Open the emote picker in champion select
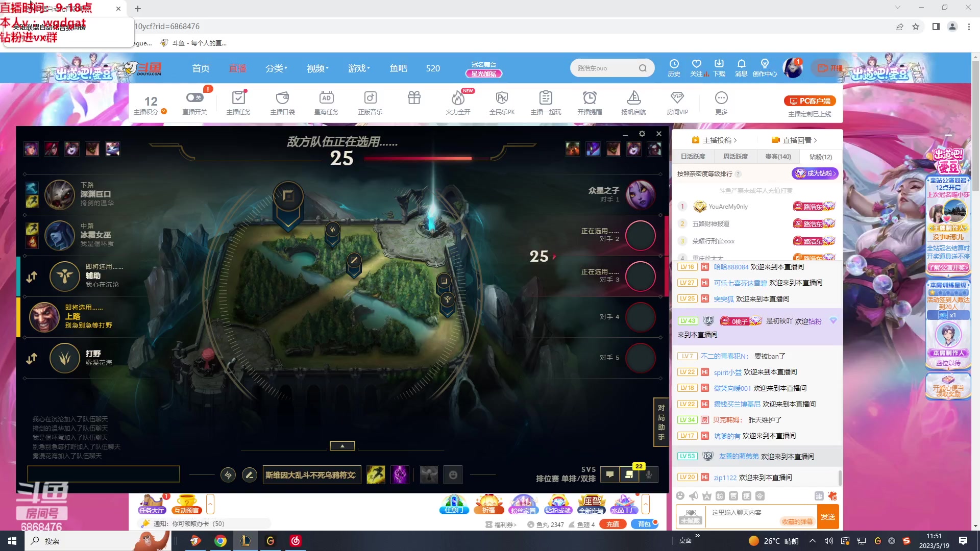Viewport: 980px width, 551px height. point(453,475)
